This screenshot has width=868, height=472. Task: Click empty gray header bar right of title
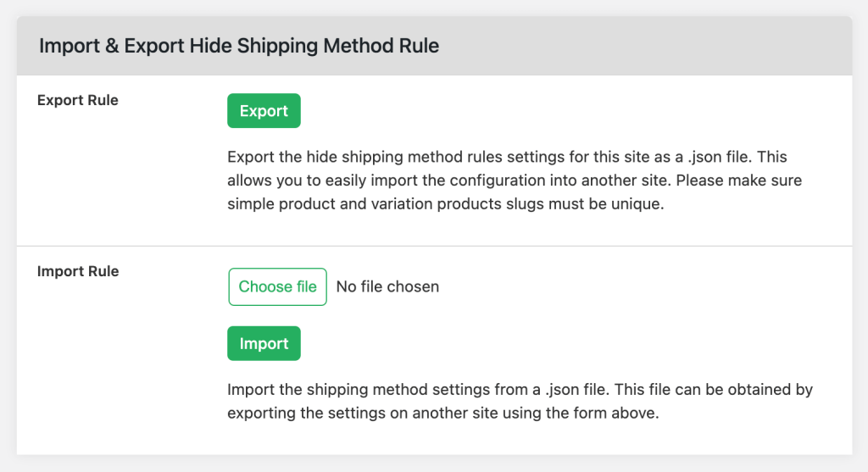pos(643,46)
